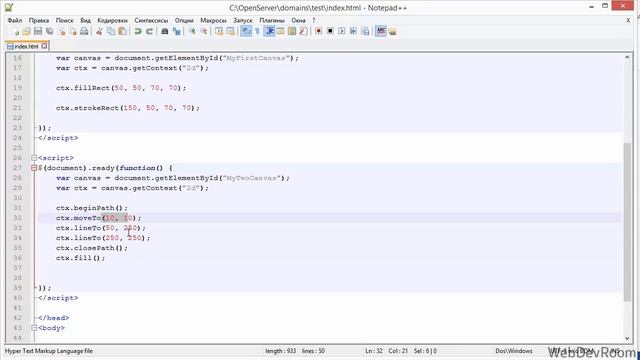Open the Запуск menu
This screenshot has width=640, height=360.
(x=243, y=20)
